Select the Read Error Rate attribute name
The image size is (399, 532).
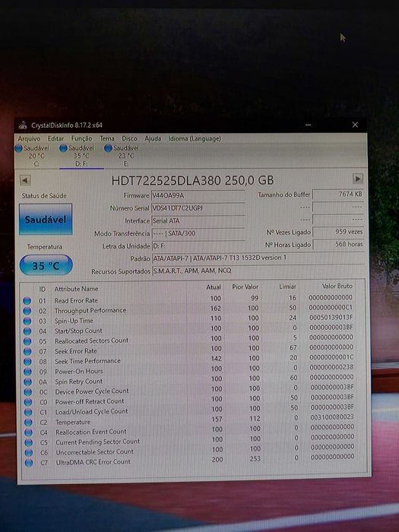click(x=76, y=300)
